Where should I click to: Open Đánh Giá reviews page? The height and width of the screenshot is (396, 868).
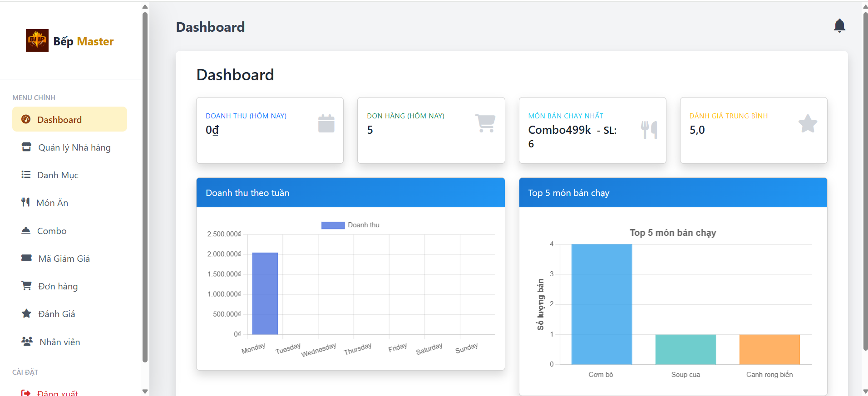[56, 314]
